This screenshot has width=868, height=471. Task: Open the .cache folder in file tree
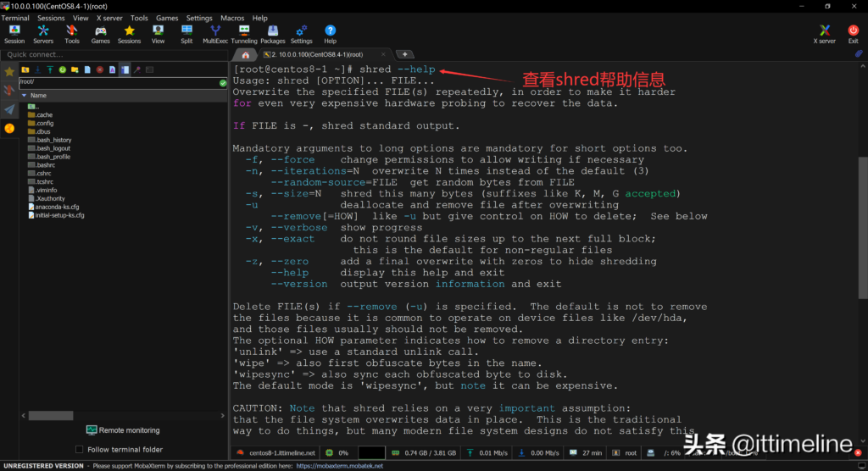point(44,114)
